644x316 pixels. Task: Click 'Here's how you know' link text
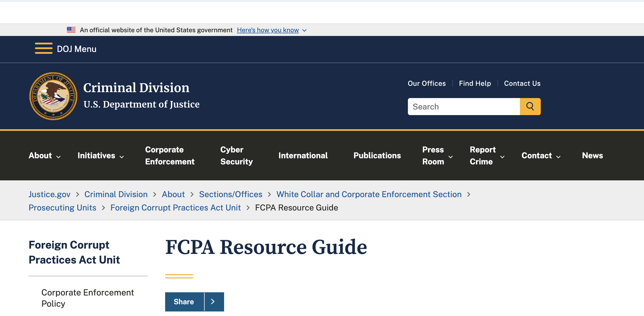[x=268, y=30]
